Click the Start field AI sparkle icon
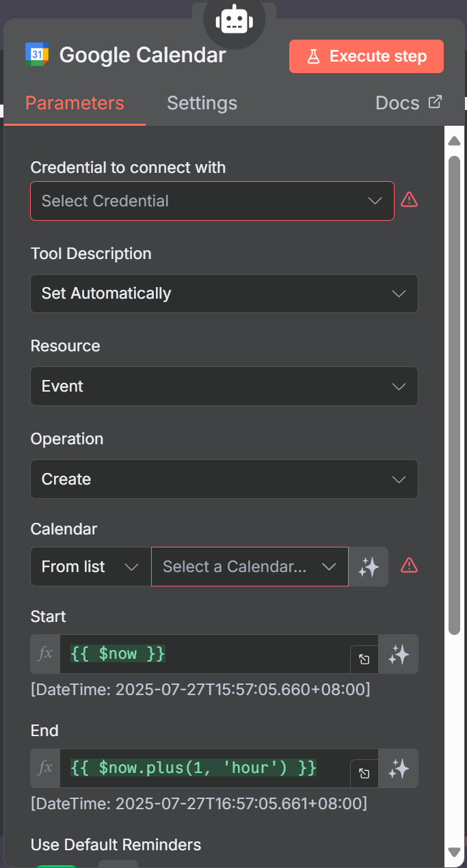467x868 pixels. pyautogui.click(x=398, y=655)
